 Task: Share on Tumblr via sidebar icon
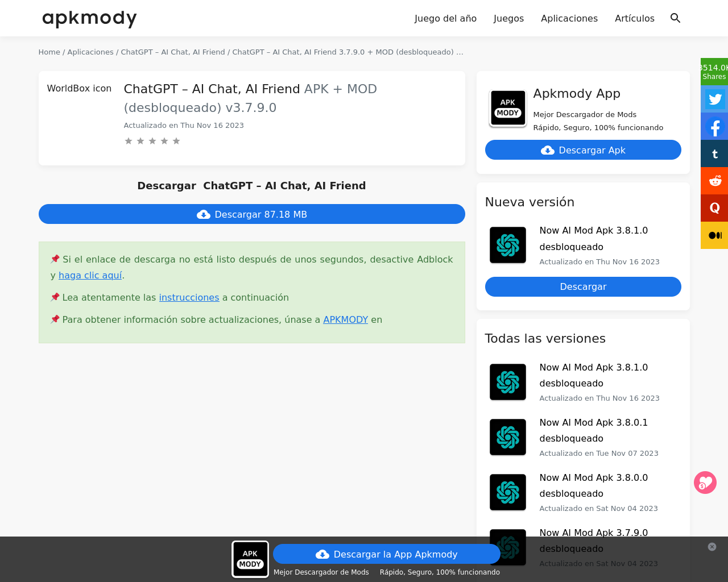click(714, 153)
